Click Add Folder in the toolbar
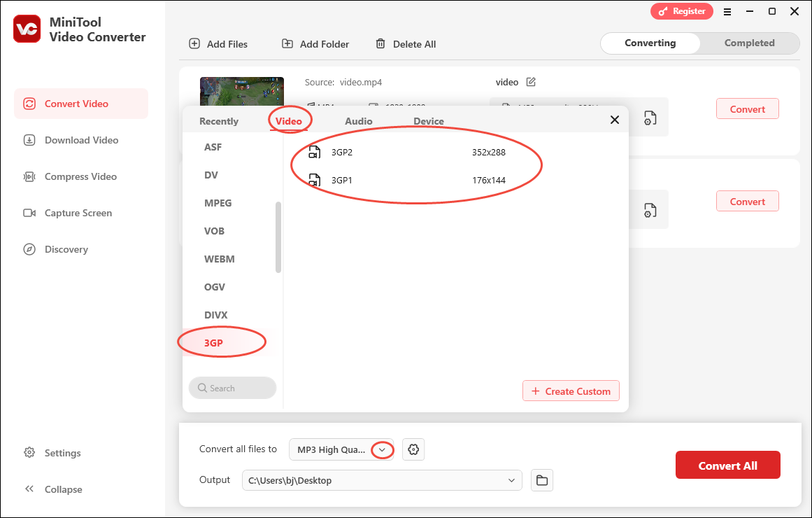This screenshot has width=812, height=518. click(x=315, y=44)
